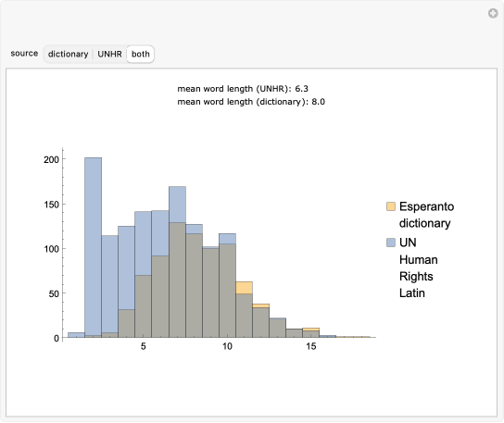Click the 50 tick label on y-axis
The width and height of the screenshot is (504, 423).
coord(54,293)
